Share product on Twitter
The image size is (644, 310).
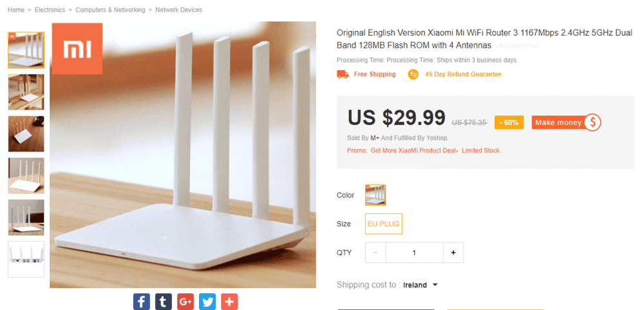point(207,301)
